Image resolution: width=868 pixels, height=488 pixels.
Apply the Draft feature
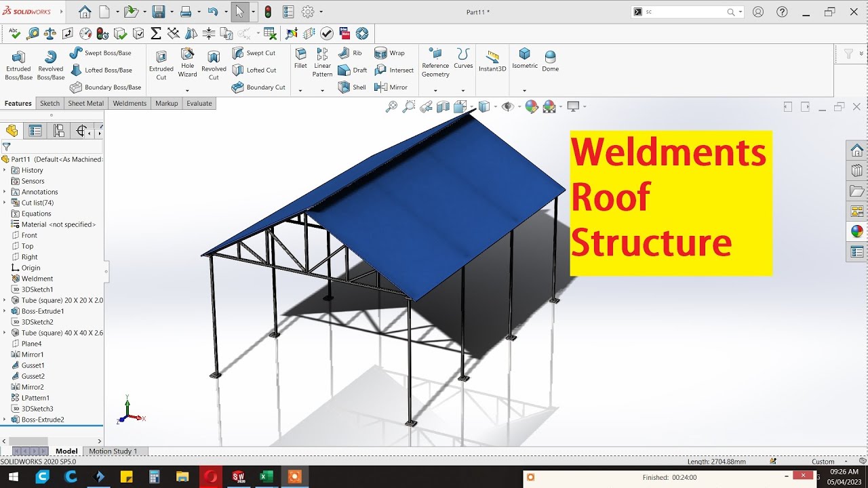pos(353,70)
